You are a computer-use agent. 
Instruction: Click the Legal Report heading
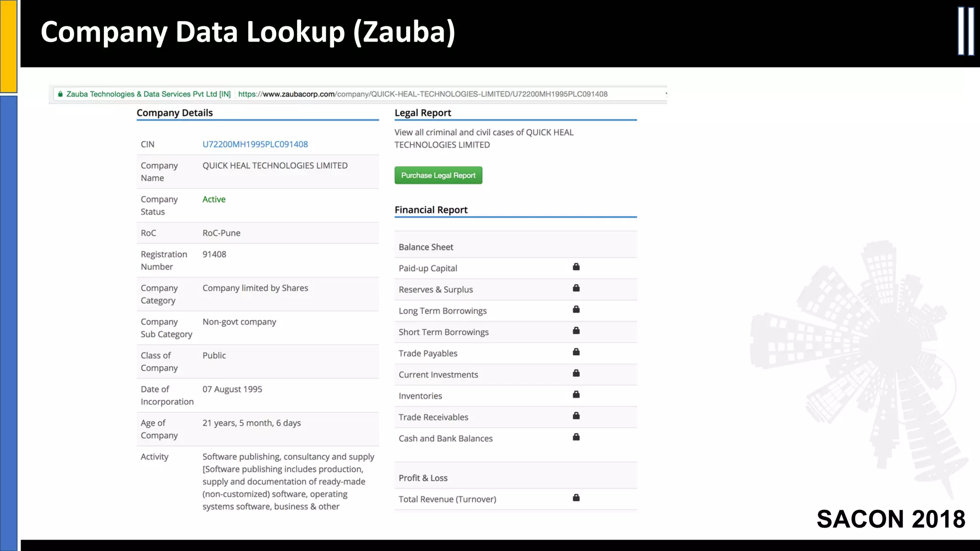click(x=423, y=113)
